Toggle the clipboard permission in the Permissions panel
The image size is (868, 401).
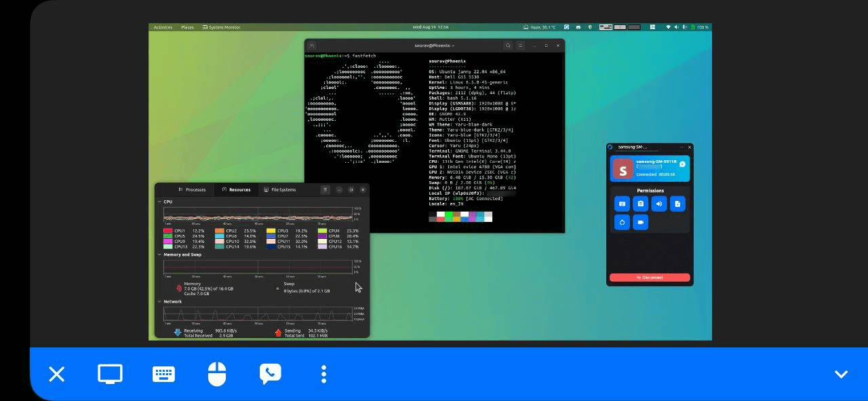click(x=641, y=204)
